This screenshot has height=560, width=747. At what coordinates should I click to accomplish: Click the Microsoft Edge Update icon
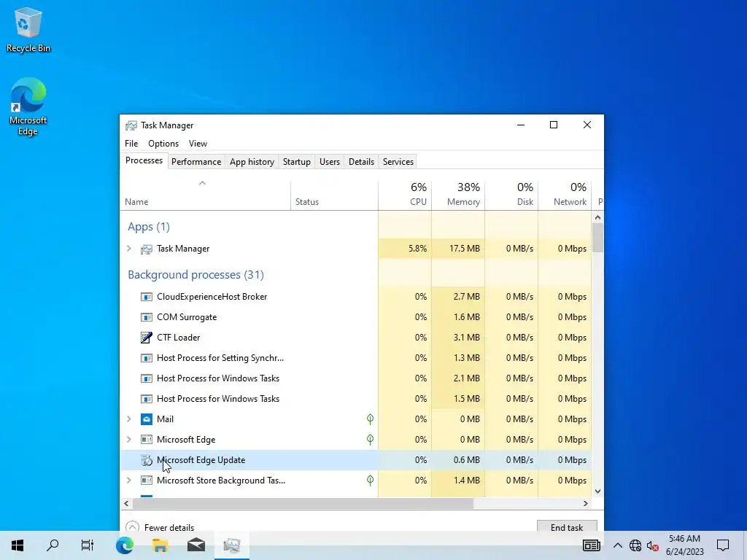click(146, 460)
